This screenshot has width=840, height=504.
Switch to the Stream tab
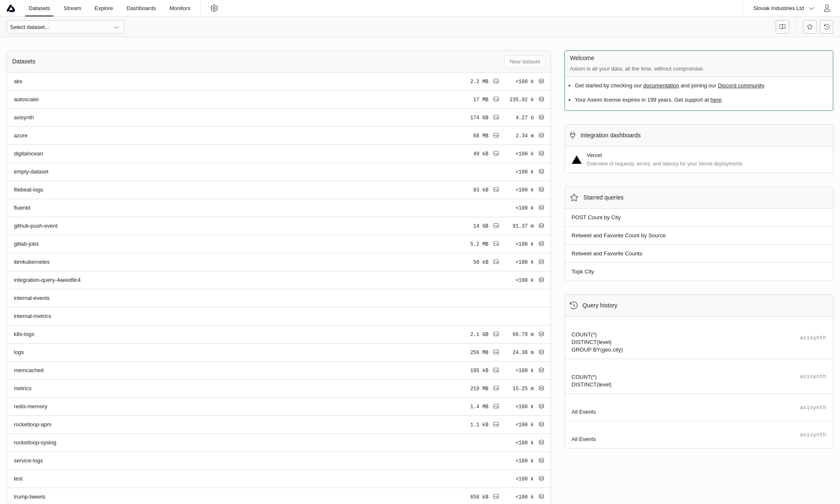[72, 8]
